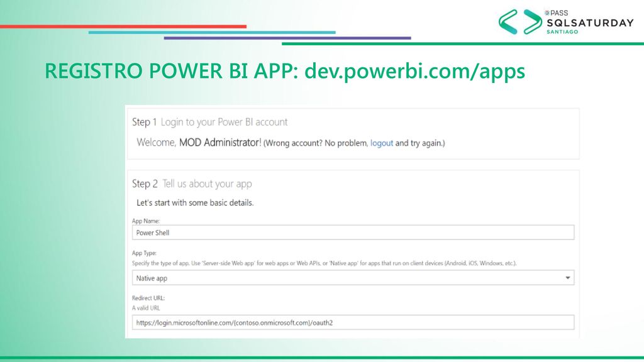
Task: Click the "Redirect URL:" label
Action: 148,298
